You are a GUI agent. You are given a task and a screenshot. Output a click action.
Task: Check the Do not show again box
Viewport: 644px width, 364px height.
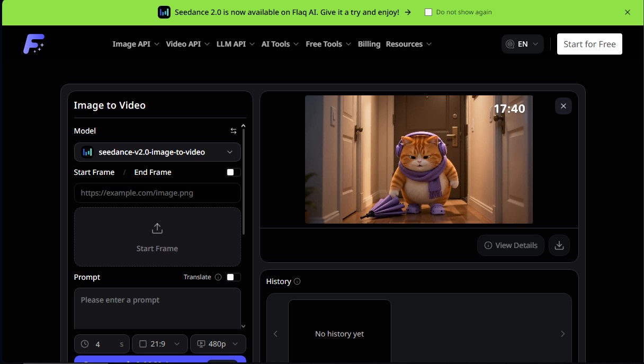428,12
